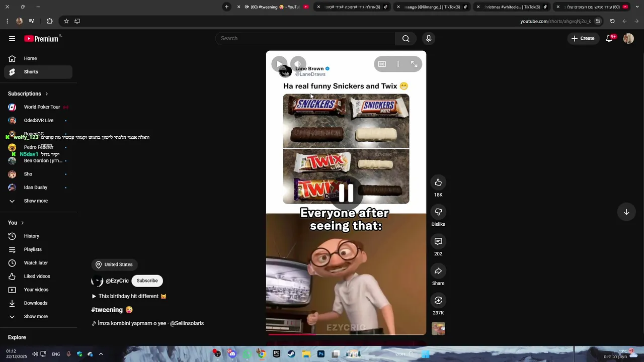Expand the Subscriptions section chevron
The image size is (644, 362).
(46, 94)
